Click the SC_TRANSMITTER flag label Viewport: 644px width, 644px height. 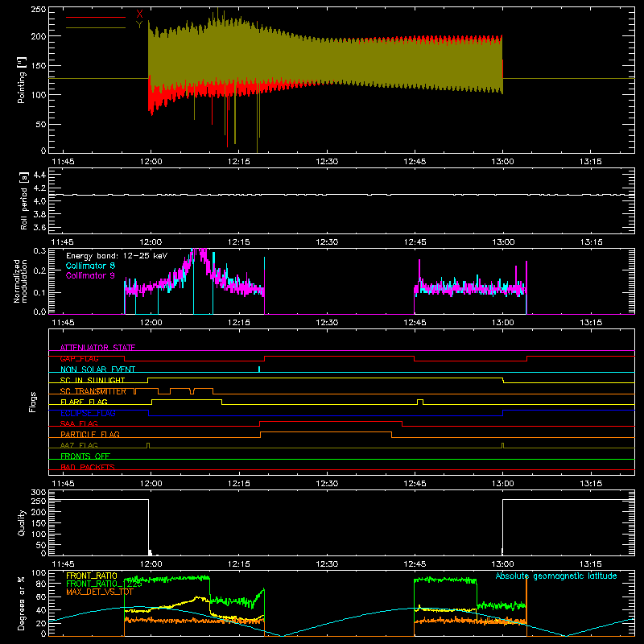[x=93, y=391]
